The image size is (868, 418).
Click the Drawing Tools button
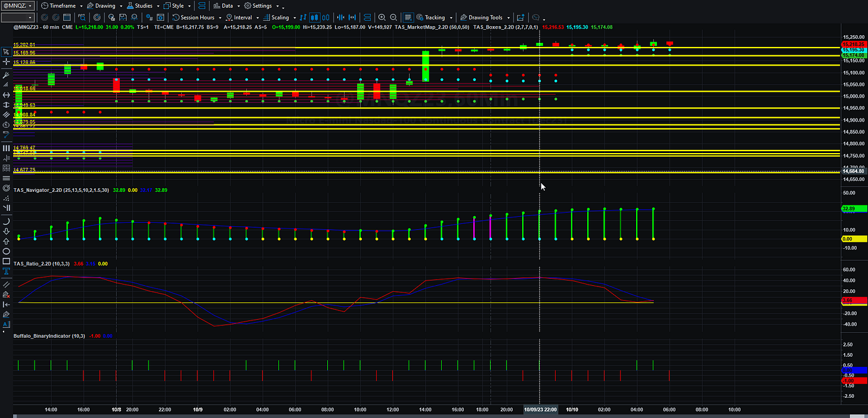[x=481, y=17]
